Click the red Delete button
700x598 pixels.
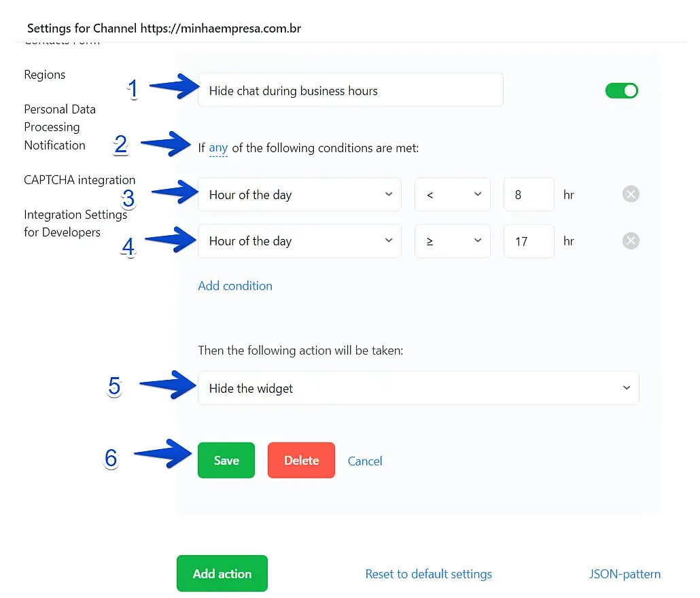coord(301,460)
